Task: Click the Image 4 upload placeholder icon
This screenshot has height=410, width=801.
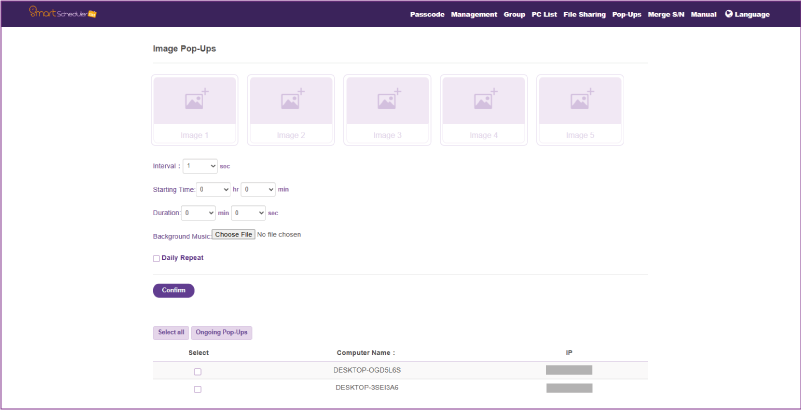Action: (x=484, y=99)
